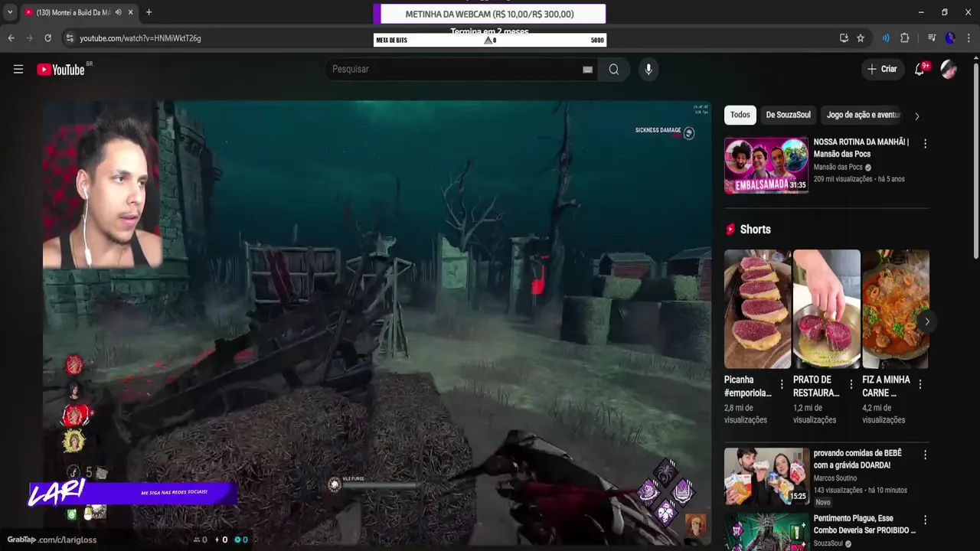Open Pentimento Plague video title
The height and width of the screenshot is (551, 980).
tap(864, 524)
